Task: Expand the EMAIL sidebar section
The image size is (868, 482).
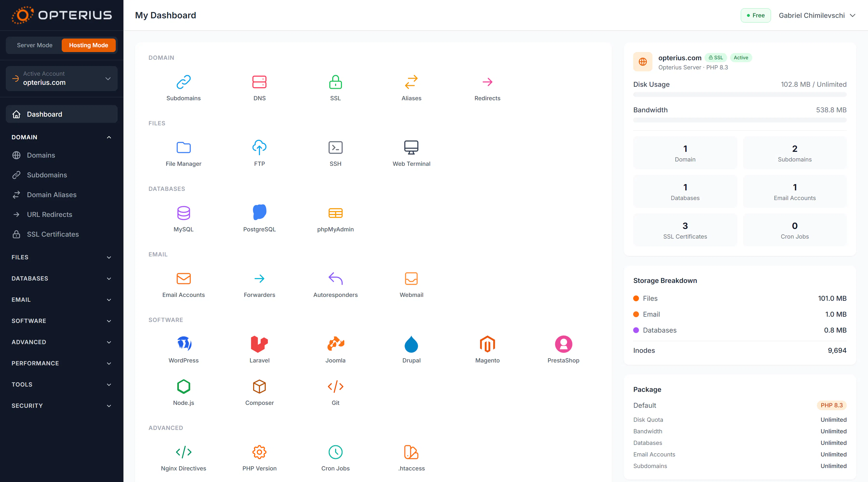Action: [62, 300]
